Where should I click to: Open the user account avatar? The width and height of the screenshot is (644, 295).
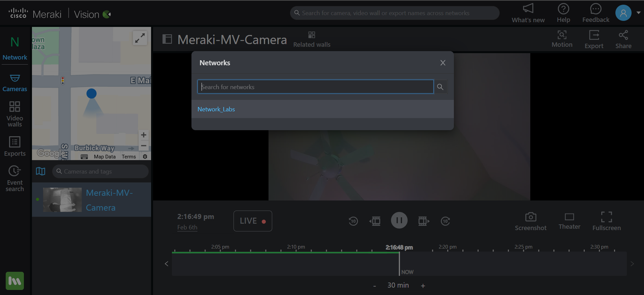[623, 13]
